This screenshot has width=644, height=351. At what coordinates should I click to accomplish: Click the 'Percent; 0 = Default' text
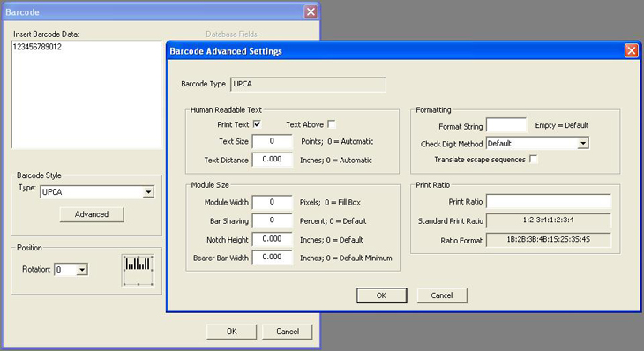pyautogui.click(x=333, y=221)
